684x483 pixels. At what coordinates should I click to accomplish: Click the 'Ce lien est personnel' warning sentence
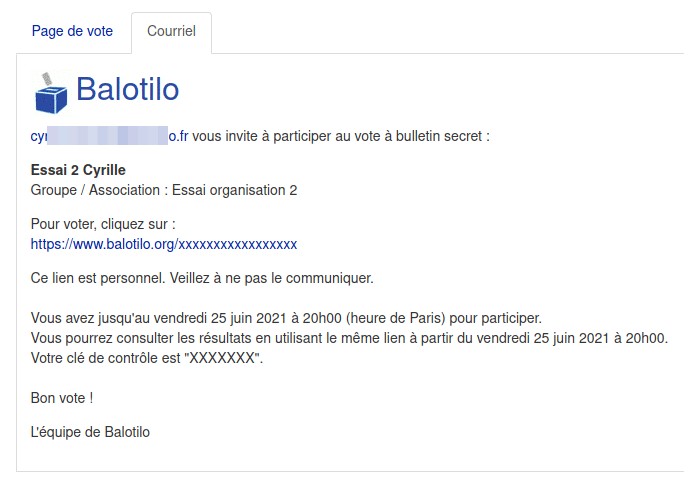point(202,277)
